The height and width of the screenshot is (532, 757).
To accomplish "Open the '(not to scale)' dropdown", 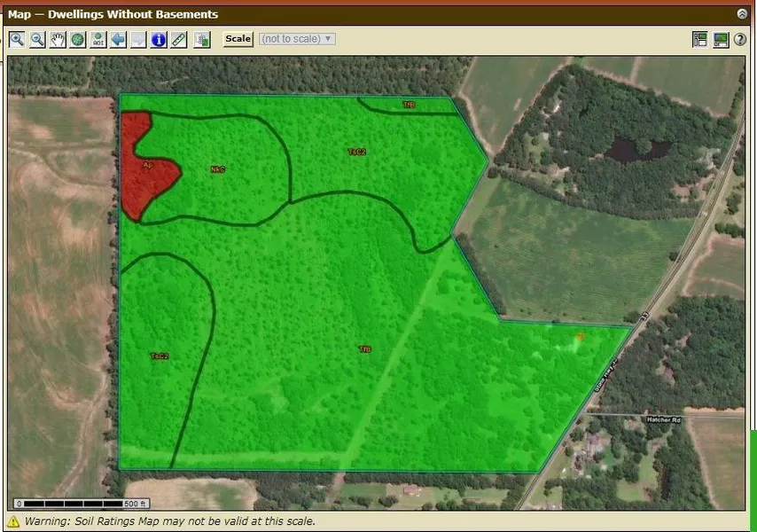I will coord(297,39).
